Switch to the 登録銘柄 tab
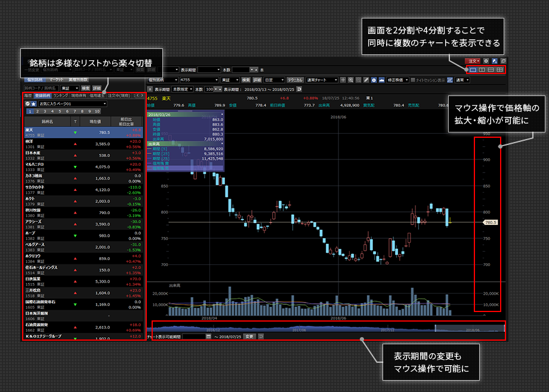 [x=43, y=95]
